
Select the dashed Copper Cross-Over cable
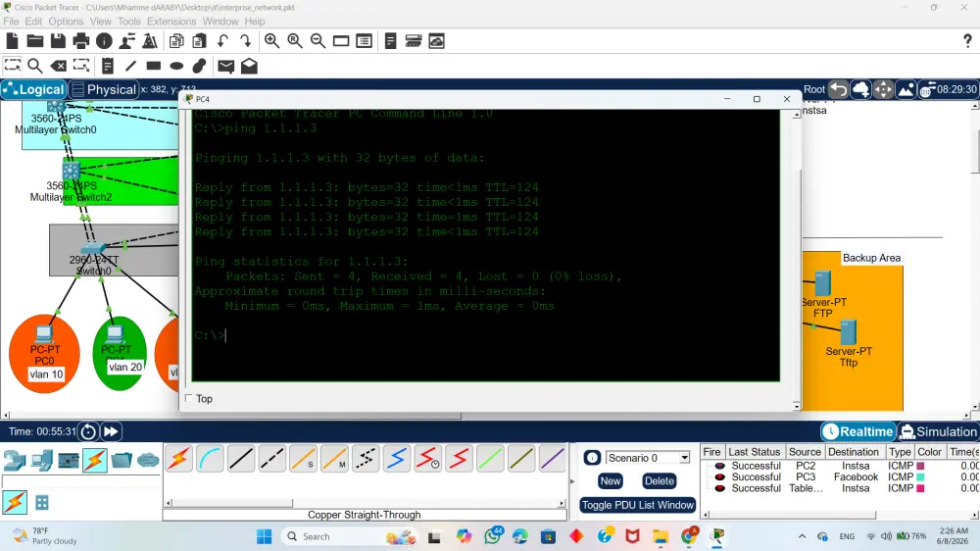(x=272, y=459)
